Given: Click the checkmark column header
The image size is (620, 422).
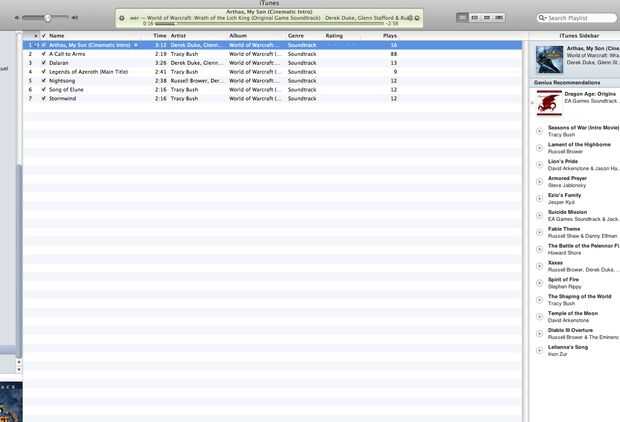Looking at the screenshot, I should (x=43, y=36).
